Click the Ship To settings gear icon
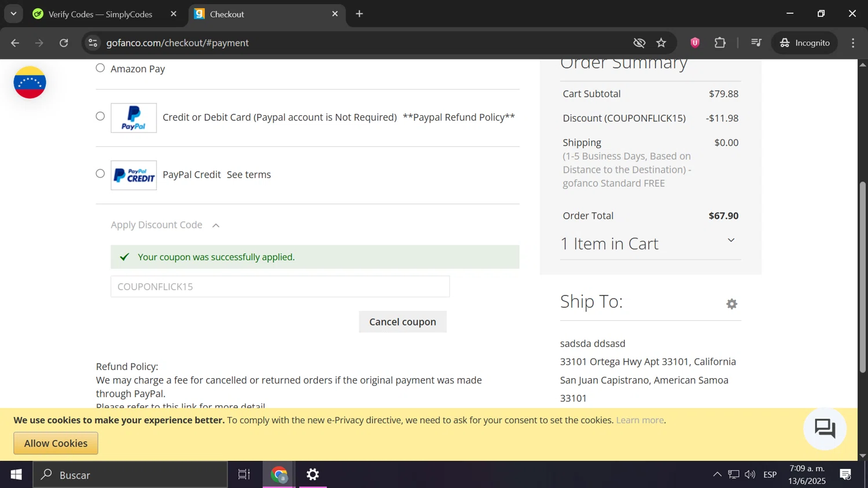This screenshot has height=488, width=868. point(731,304)
